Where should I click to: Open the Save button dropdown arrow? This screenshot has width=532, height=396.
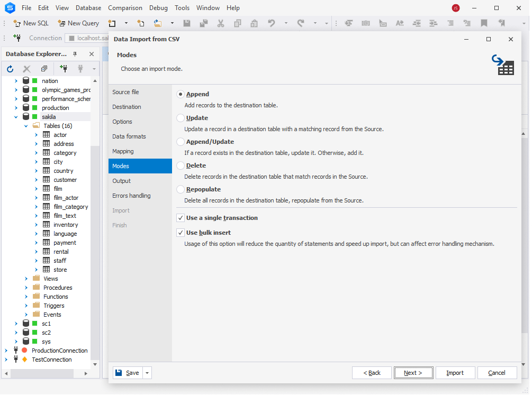[147, 372]
